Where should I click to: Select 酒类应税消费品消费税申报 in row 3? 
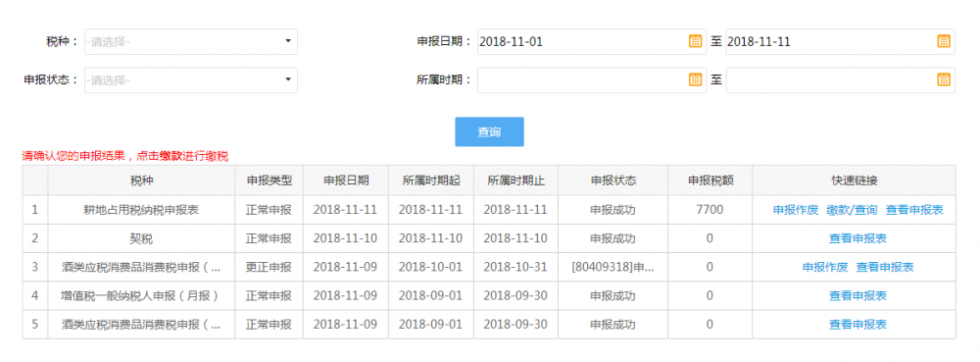pyautogui.click(x=141, y=267)
